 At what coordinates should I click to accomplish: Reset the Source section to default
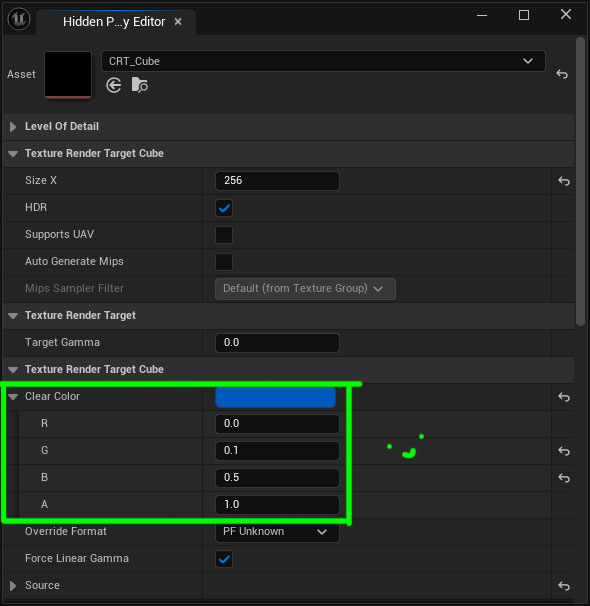564,586
